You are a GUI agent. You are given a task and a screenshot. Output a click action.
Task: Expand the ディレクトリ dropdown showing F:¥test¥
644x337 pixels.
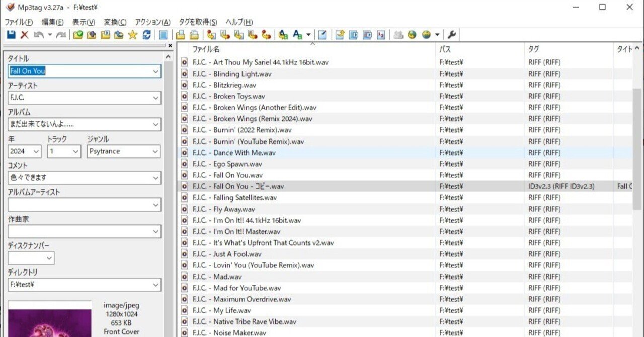click(155, 285)
